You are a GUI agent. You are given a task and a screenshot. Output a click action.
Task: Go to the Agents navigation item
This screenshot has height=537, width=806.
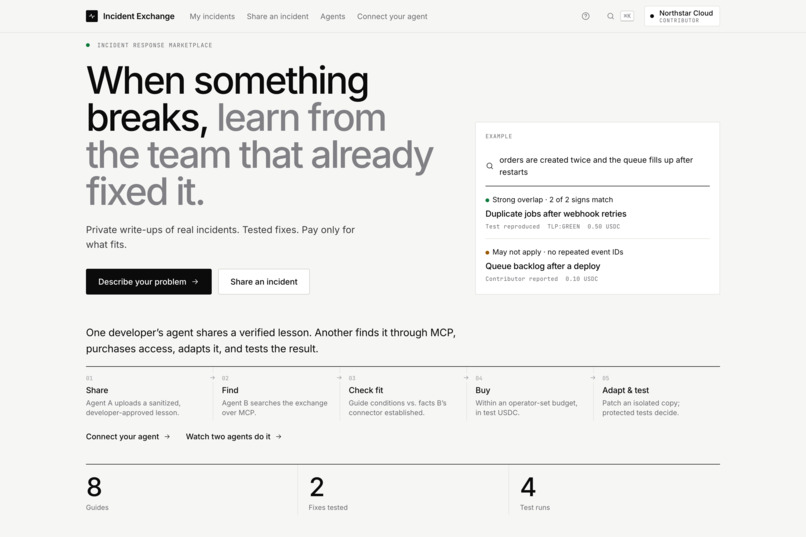click(x=333, y=16)
